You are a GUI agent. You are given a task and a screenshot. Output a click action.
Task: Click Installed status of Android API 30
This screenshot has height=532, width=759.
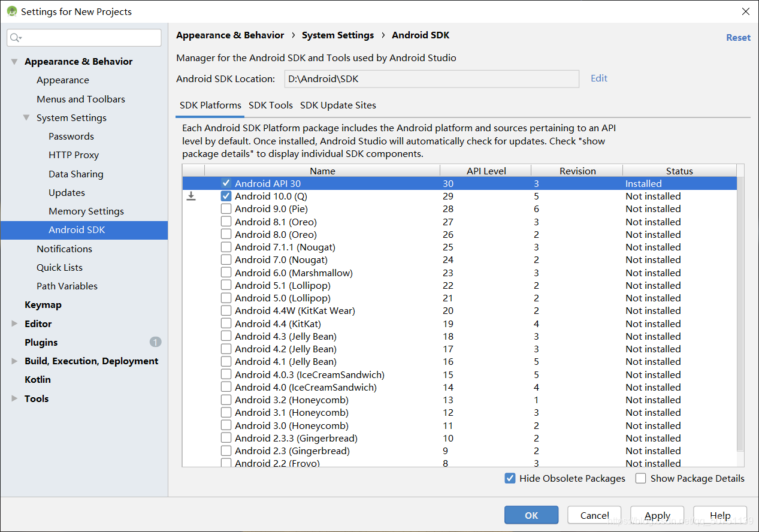click(643, 183)
